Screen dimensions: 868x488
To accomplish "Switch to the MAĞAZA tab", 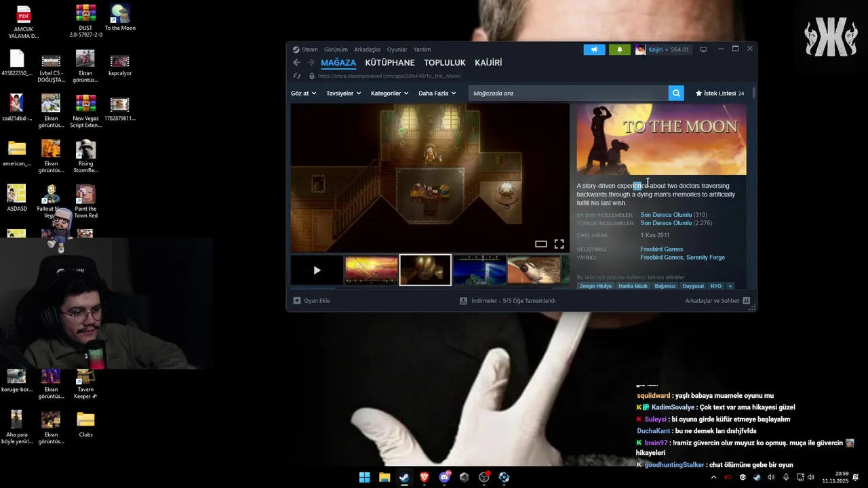I will coord(338,62).
